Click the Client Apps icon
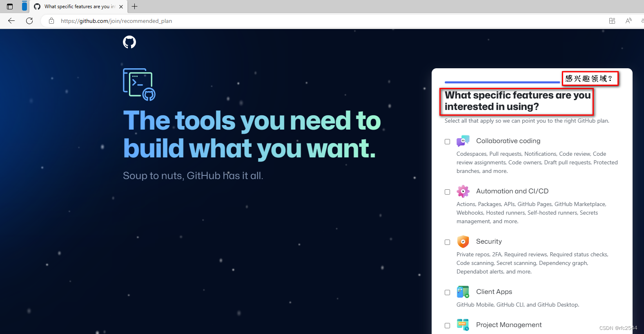Image resolution: width=644 pixels, height=334 pixels. (463, 292)
